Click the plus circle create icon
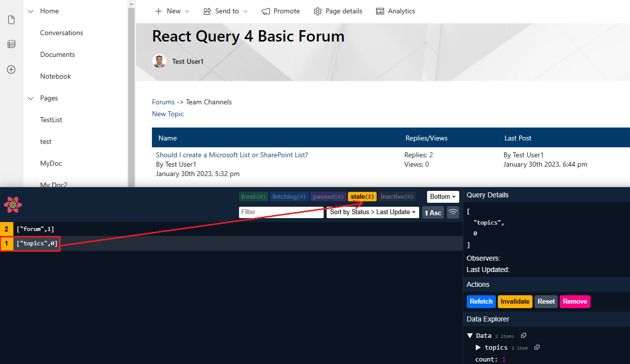The height and width of the screenshot is (364, 630). [x=11, y=70]
